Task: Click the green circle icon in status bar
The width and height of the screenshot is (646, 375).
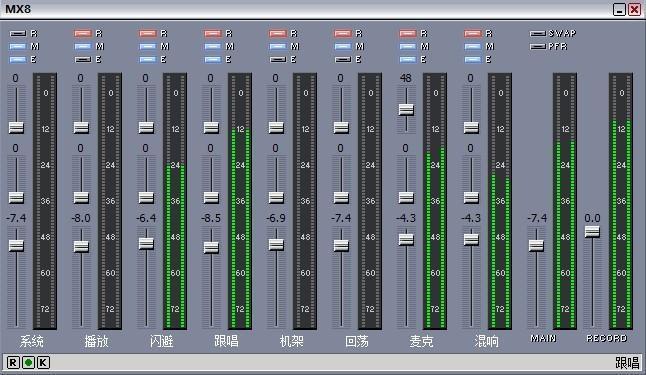Action: pyautogui.click(x=28, y=363)
